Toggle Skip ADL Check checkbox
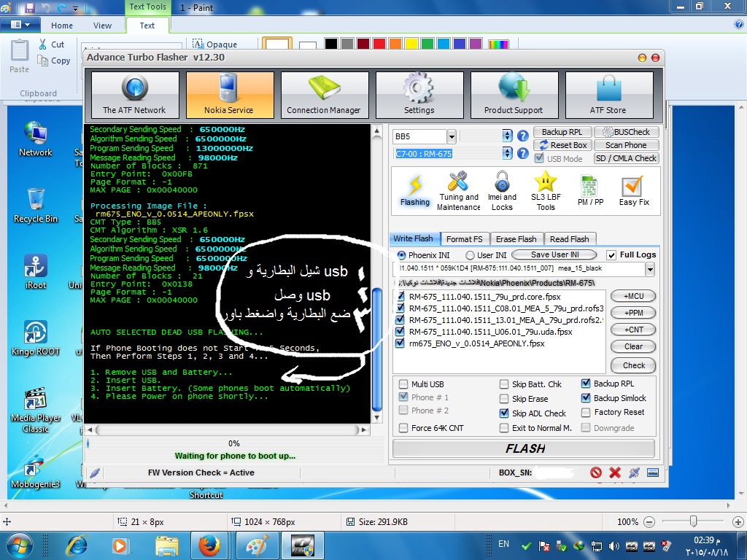The width and height of the screenshot is (747, 560). coord(504,413)
